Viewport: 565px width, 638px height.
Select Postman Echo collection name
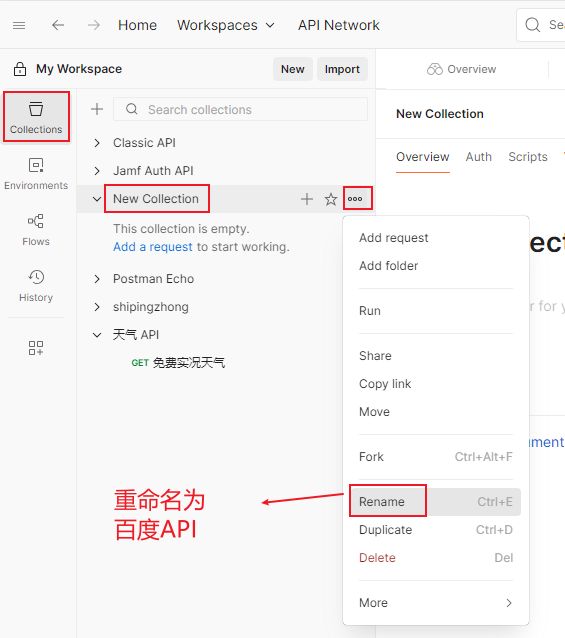153,279
